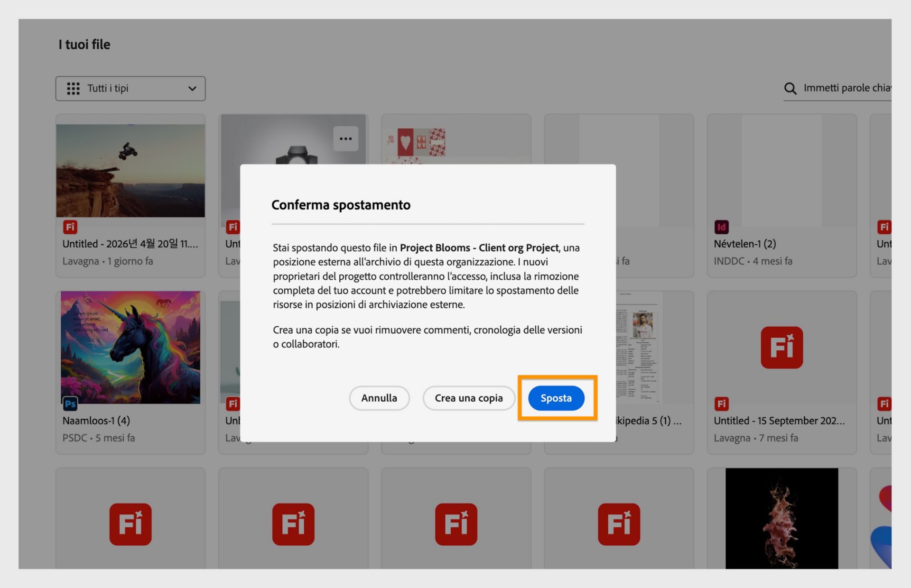Open the Wikipedia document page thumbnail
This screenshot has height=588, width=911.
(x=639, y=348)
